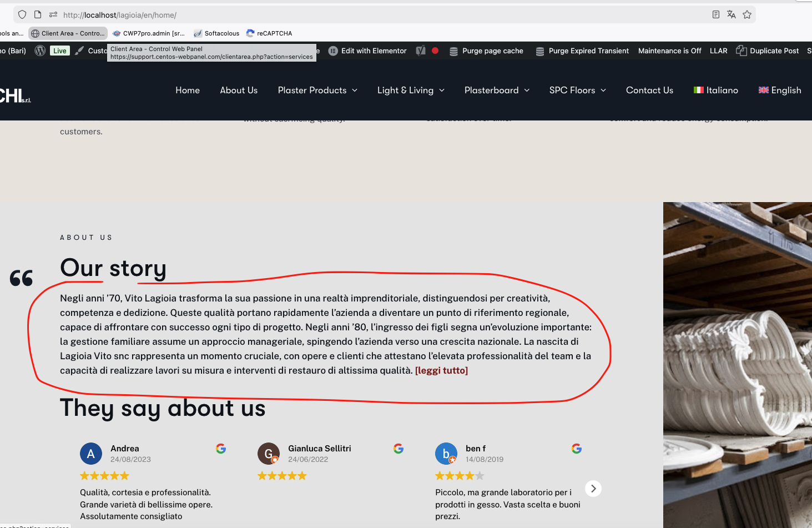Open the Contact Us menu item
Viewport: 812px width, 528px height.
[x=649, y=90]
